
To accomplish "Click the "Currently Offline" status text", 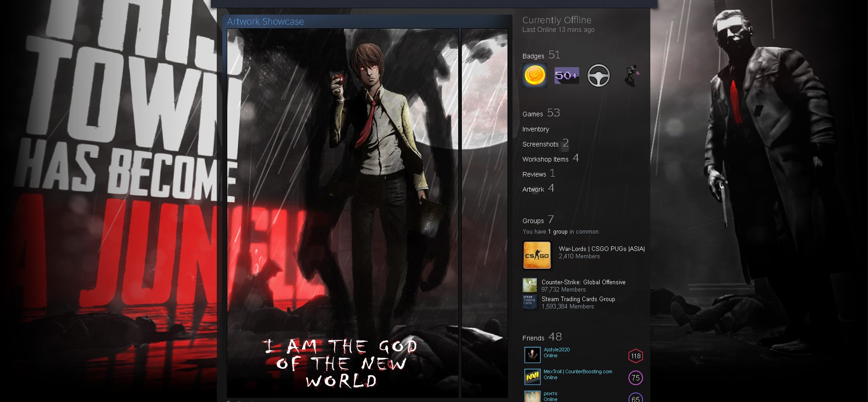I will pos(557,20).
